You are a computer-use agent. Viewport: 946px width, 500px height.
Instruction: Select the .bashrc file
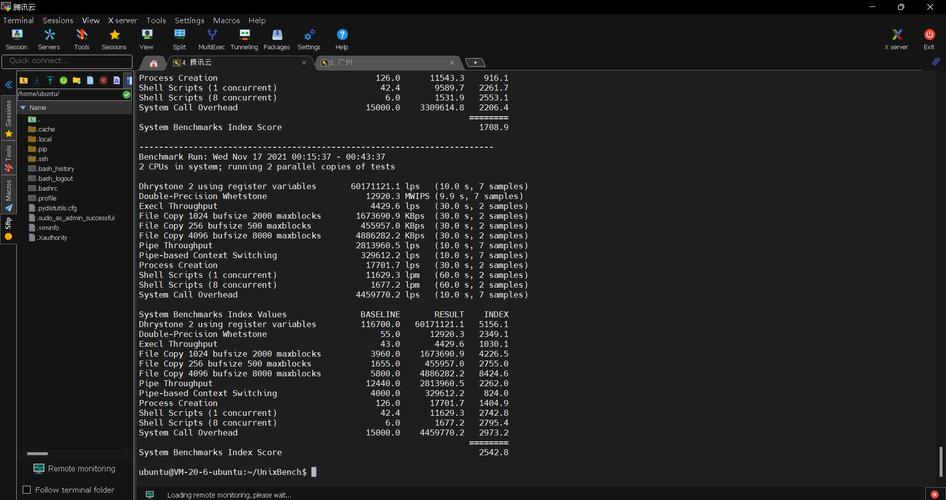point(42,188)
